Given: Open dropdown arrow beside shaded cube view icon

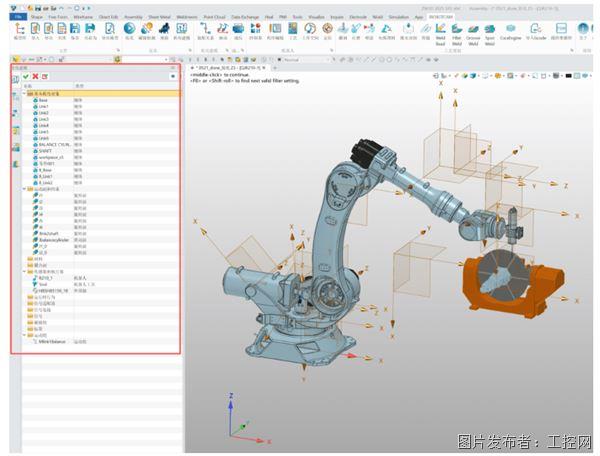Looking at the screenshot, I should pyautogui.click(x=478, y=76).
